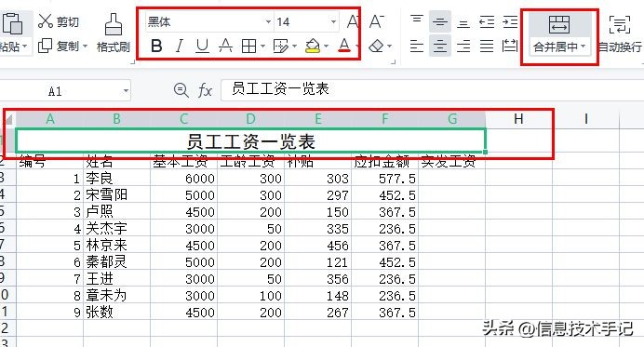
Task: Open Merge and Center dropdown arrow
Action: pyautogui.click(x=583, y=47)
